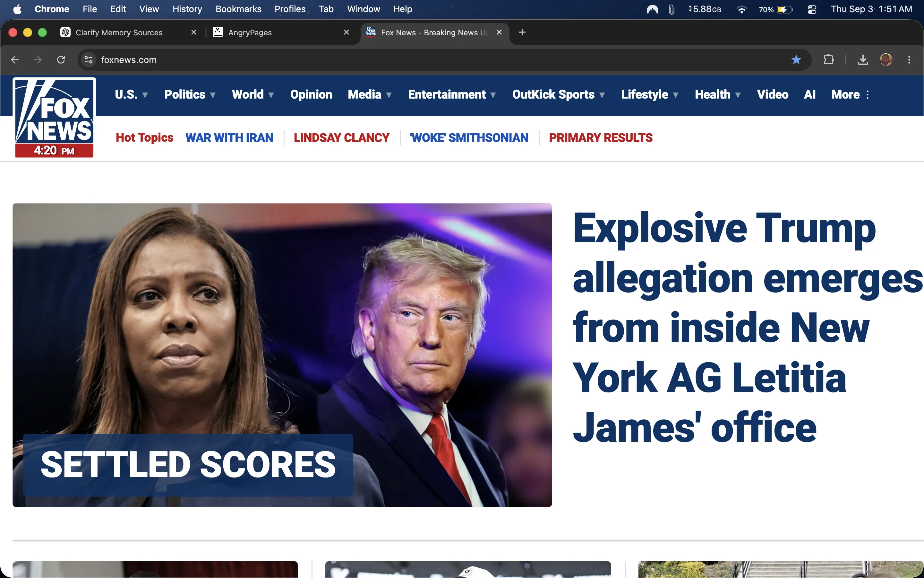Click the 5.88 GB network indicator
924x578 pixels.
pyautogui.click(x=705, y=9)
